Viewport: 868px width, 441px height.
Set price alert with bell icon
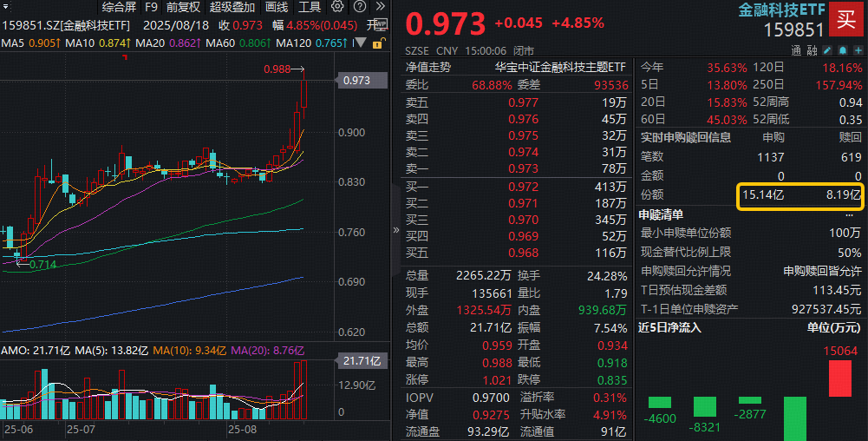(x=842, y=51)
